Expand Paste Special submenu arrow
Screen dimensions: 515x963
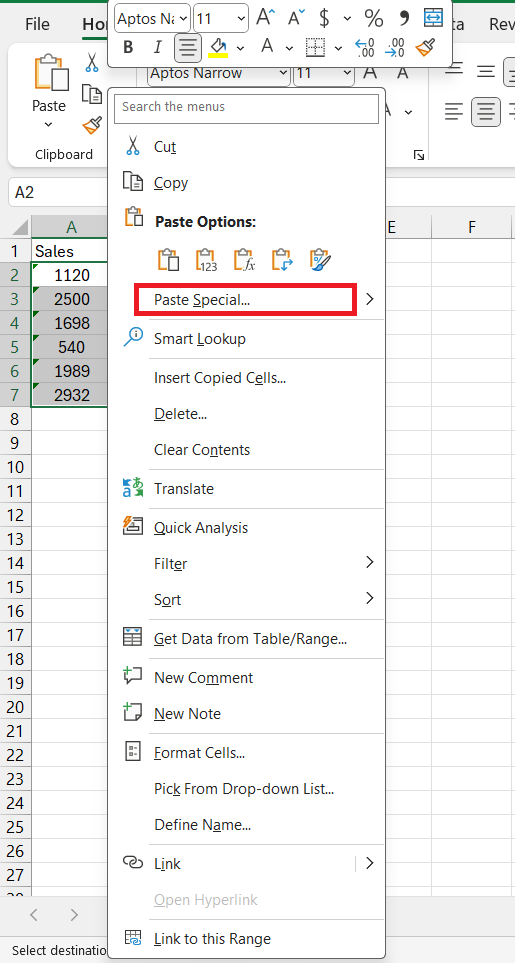coord(370,299)
